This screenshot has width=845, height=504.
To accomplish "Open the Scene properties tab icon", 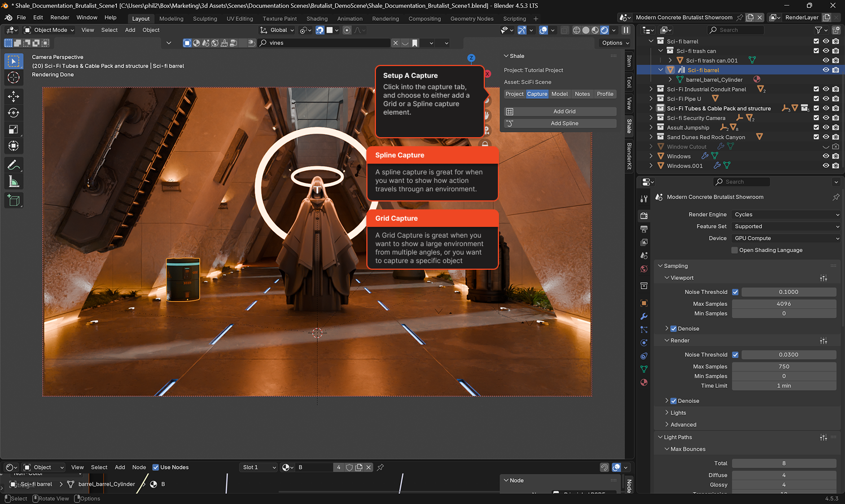I will [x=644, y=256].
